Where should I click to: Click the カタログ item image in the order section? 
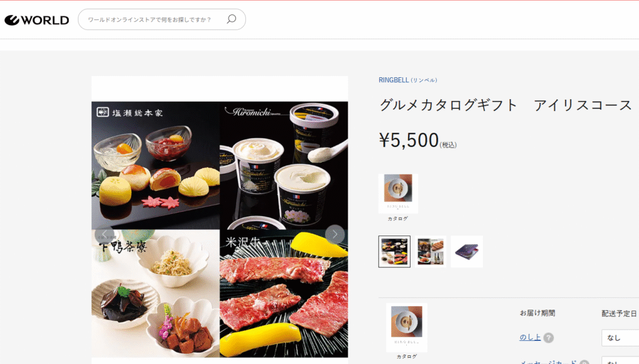407,327
